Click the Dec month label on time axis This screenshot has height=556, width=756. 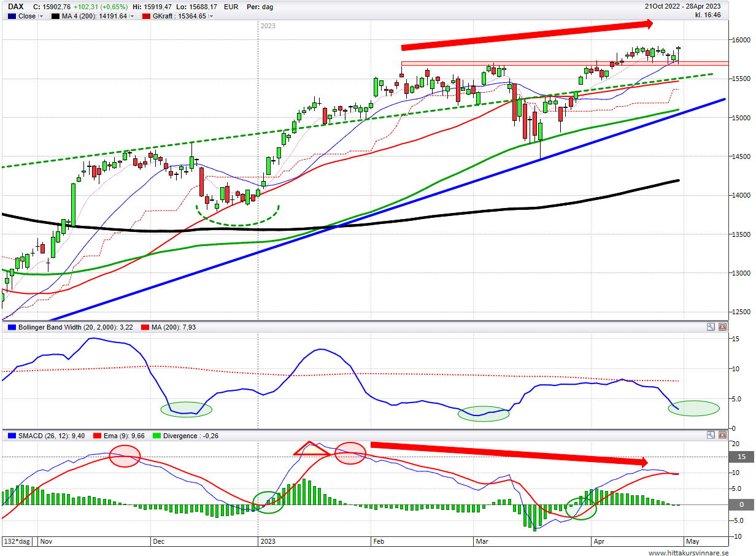coord(159,542)
